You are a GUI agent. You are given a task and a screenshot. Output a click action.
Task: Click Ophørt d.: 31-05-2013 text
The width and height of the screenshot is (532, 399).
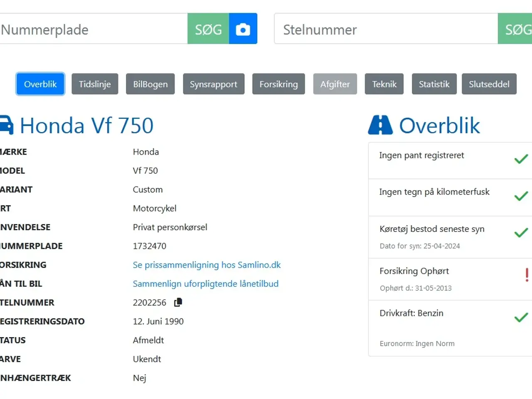tap(416, 288)
